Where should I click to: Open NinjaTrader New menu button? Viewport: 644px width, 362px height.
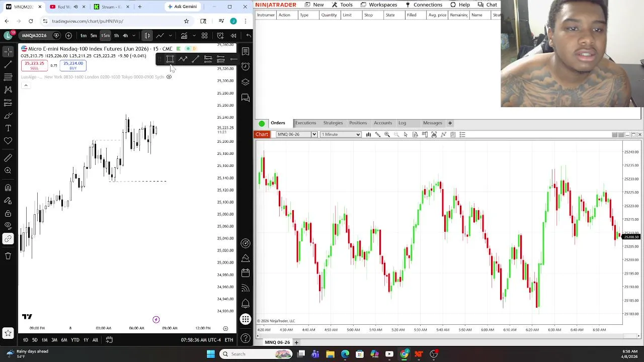(x=314, y=5)
